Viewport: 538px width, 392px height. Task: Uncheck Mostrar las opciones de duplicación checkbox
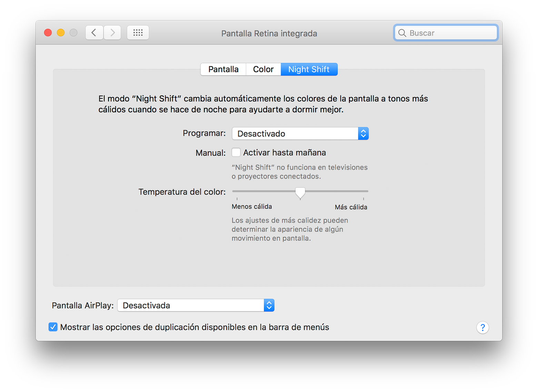click(53, 327)
